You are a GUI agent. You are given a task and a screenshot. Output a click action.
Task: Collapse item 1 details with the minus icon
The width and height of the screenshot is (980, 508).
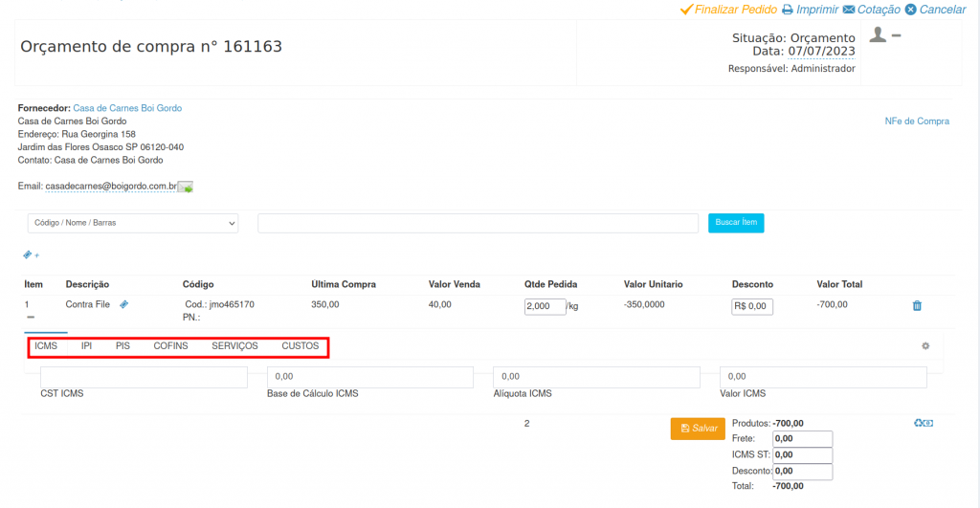(31, 317)
